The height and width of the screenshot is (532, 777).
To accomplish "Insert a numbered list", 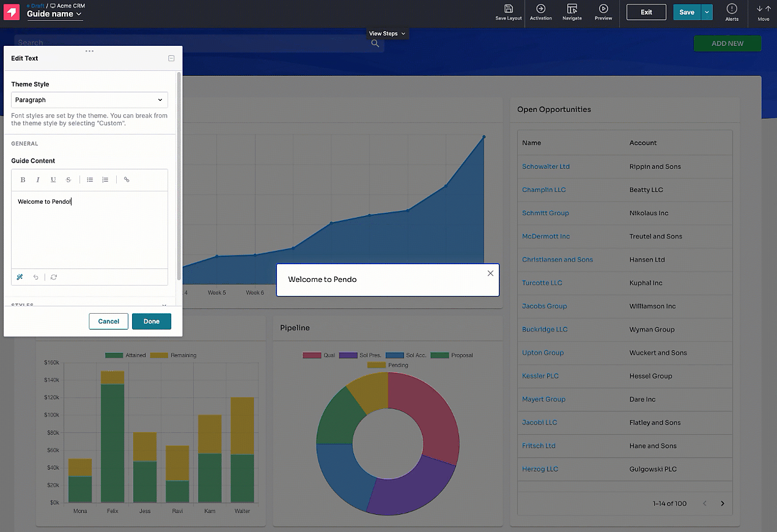I will [x=105, y=180].
